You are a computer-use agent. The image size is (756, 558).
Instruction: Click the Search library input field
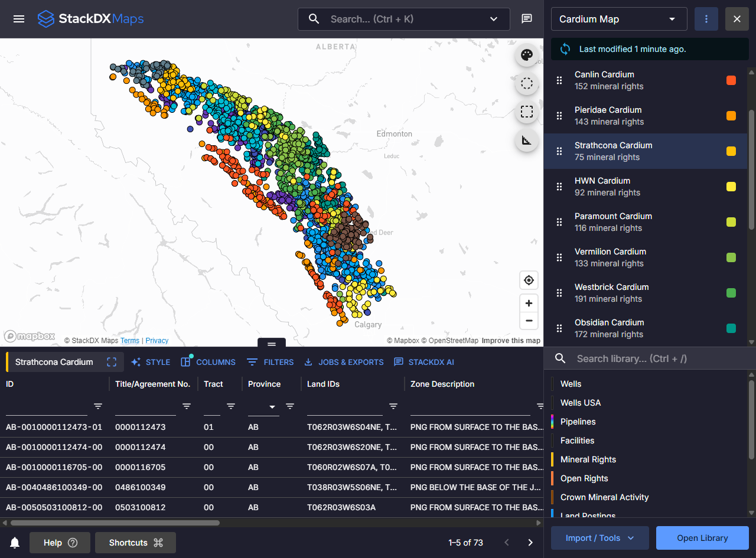[650, 358]
